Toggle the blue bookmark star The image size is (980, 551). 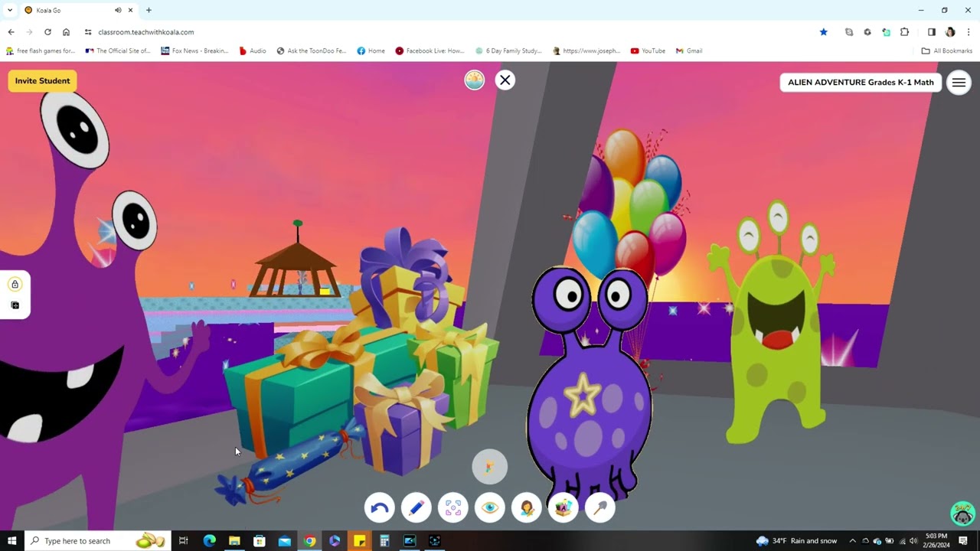[x=824, y=32]
